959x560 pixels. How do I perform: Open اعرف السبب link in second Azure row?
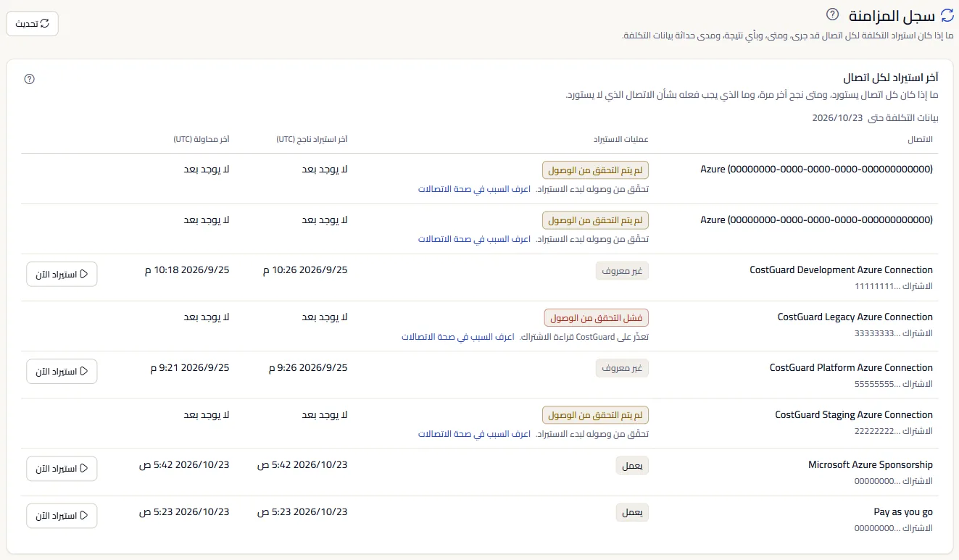(474, 239)
